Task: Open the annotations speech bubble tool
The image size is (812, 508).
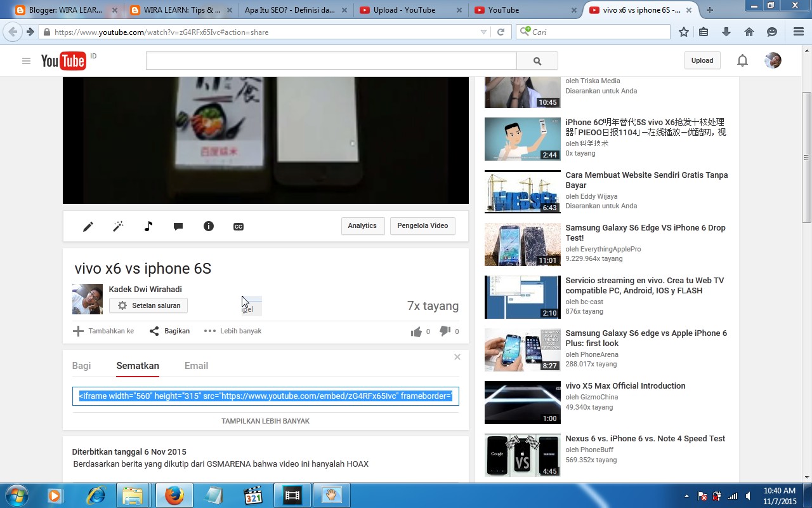Action: point(178,227)
